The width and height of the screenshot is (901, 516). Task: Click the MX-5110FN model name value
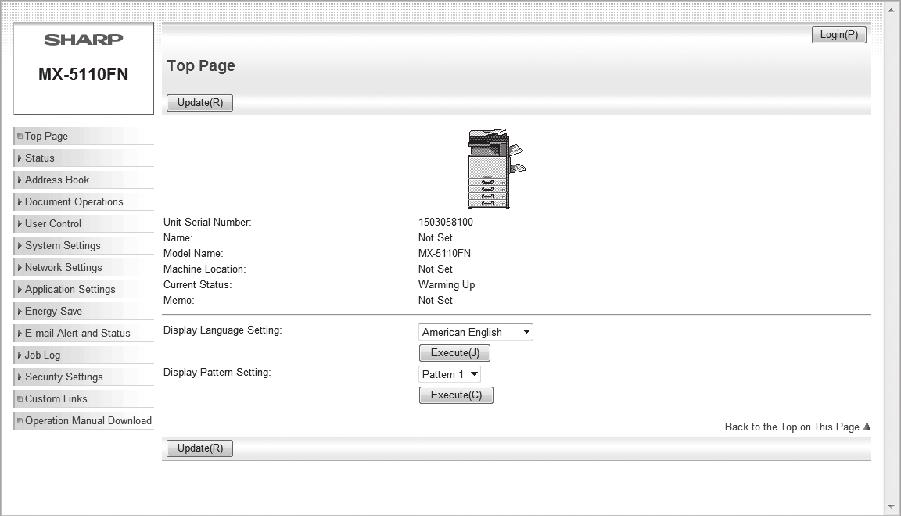point(444,253)
